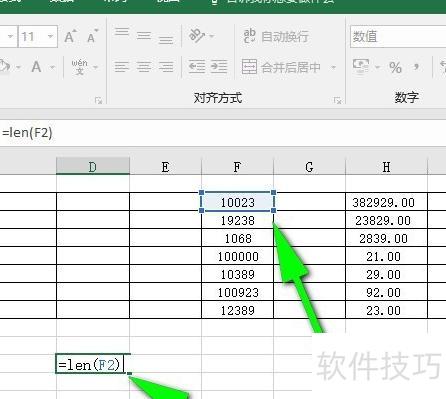446x399 pixels.
Task: Select cell containing 23829.00
Action: click(386, 220)
